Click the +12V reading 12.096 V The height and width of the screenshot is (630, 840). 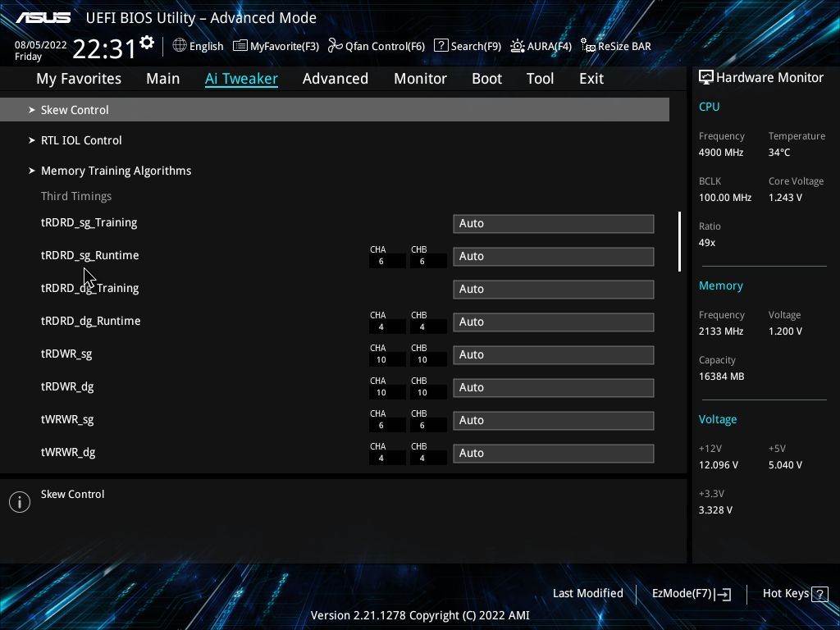[719, 465]
